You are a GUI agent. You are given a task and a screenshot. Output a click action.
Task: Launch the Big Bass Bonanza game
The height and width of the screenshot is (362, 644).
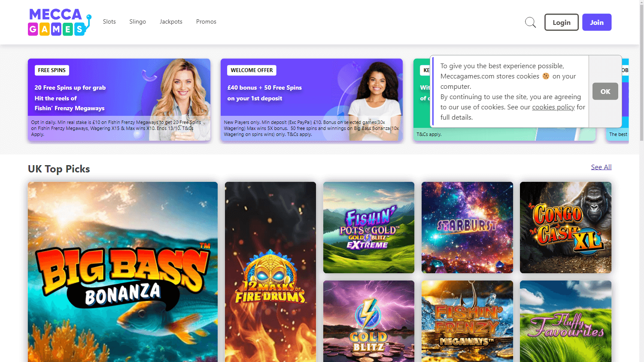123,272
